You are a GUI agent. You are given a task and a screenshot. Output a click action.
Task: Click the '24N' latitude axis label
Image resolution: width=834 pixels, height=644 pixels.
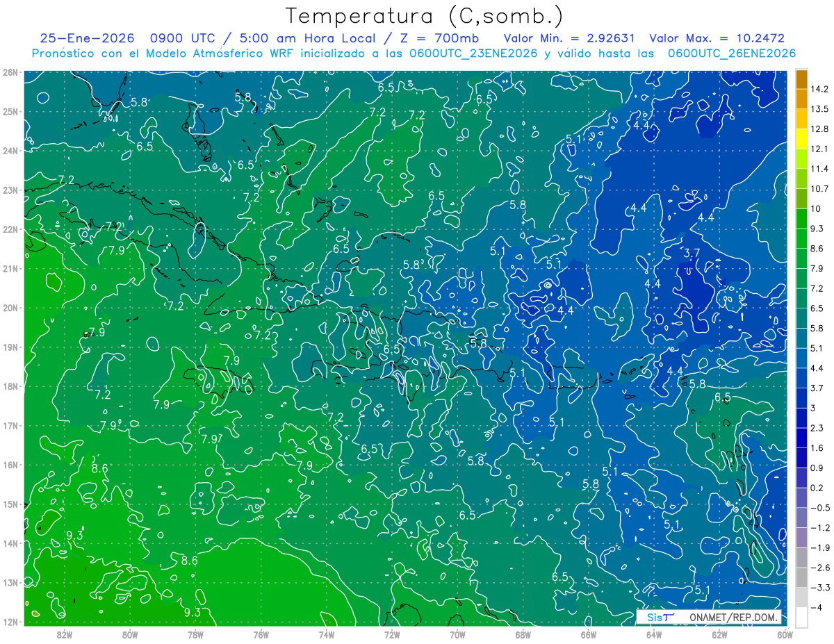[x=10, y=151]
